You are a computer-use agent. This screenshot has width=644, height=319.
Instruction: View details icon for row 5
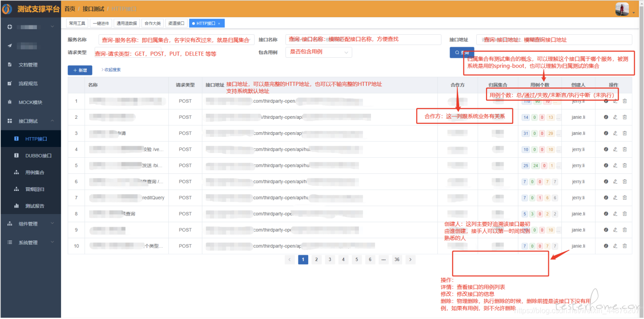(606, 166)
